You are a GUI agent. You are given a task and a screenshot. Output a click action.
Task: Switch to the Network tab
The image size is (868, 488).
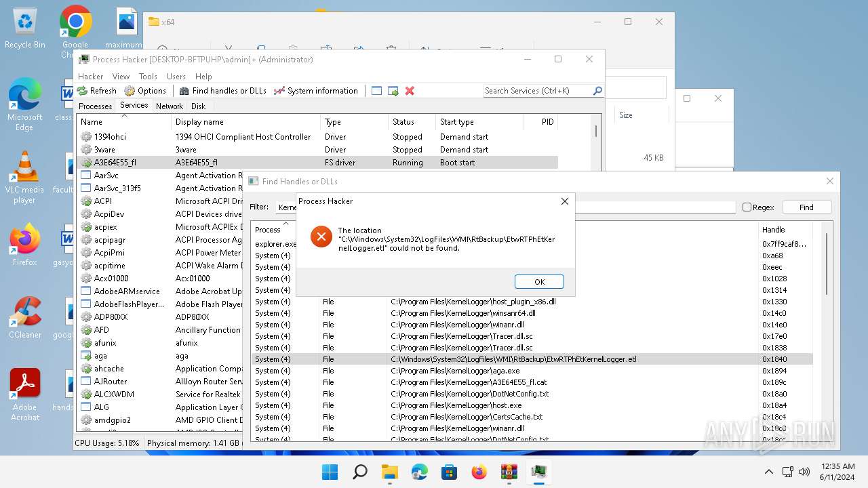[170, 106]
